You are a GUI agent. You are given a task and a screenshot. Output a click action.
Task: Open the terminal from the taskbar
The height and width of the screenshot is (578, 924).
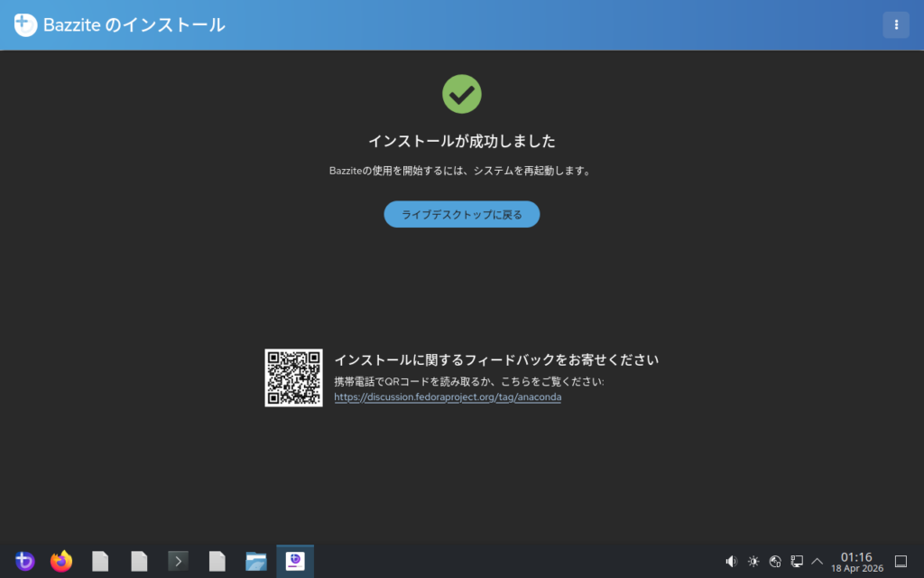pyautogui.click(x=178, y=562)
